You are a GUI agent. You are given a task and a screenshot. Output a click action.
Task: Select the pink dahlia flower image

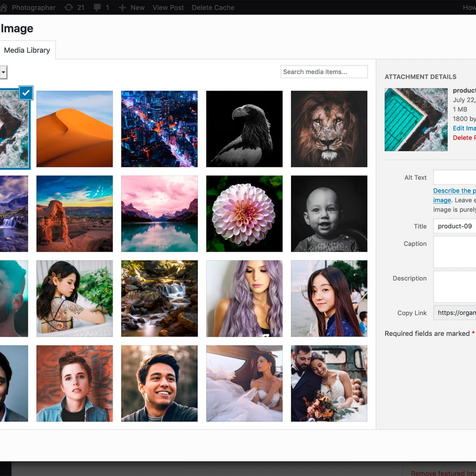click(x=244, y=214)
